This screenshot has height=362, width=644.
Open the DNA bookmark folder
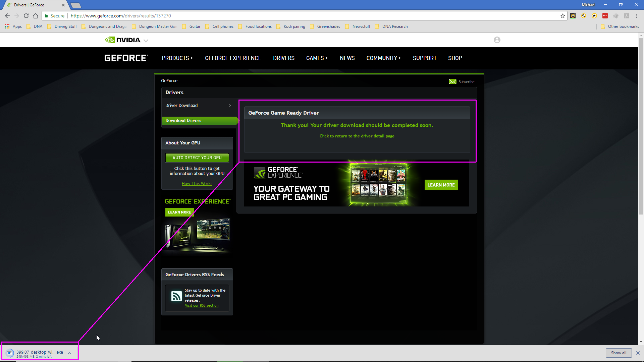35,26
